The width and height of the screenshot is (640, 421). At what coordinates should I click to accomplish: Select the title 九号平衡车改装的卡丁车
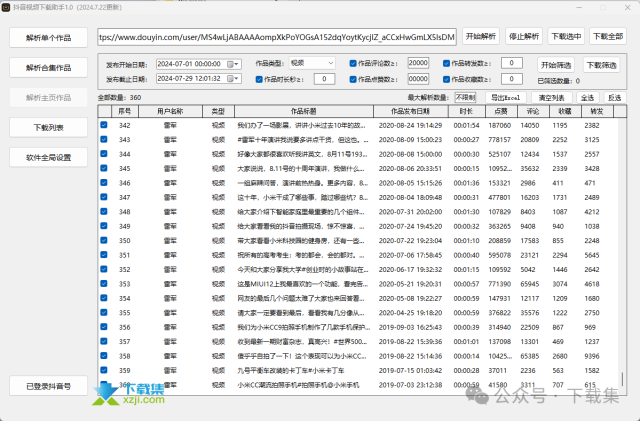point(291,370)
